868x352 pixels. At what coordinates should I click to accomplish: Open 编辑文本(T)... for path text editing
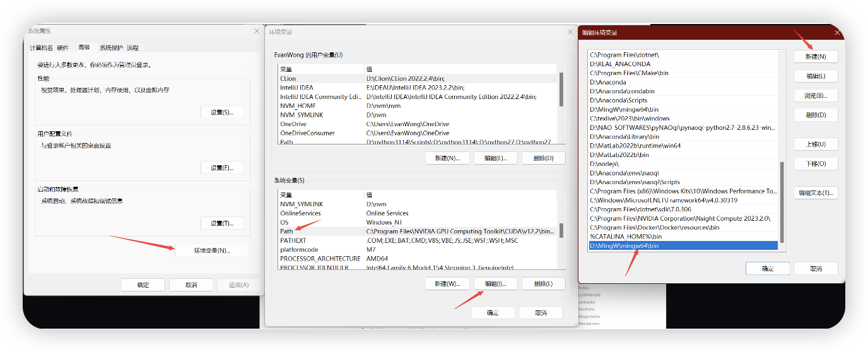816,193
